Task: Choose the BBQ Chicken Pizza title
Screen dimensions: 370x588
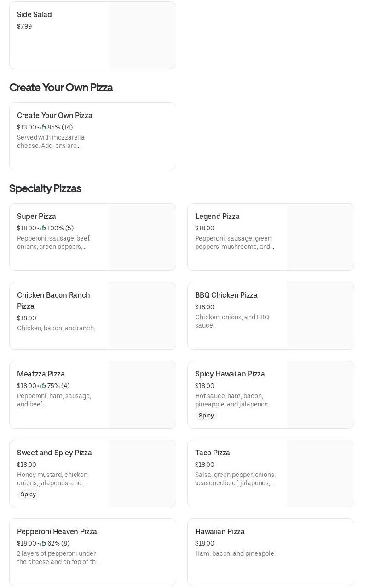Action: [226, 295]
